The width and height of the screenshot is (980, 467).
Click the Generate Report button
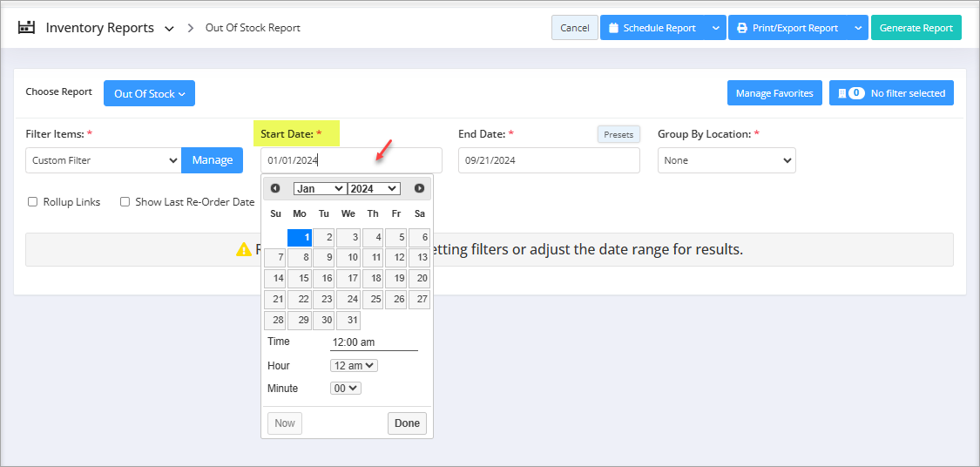point(916,28)
